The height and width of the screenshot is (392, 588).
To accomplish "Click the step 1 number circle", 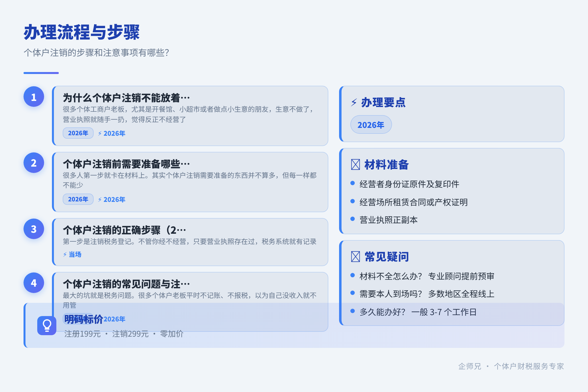I will 34,97.
